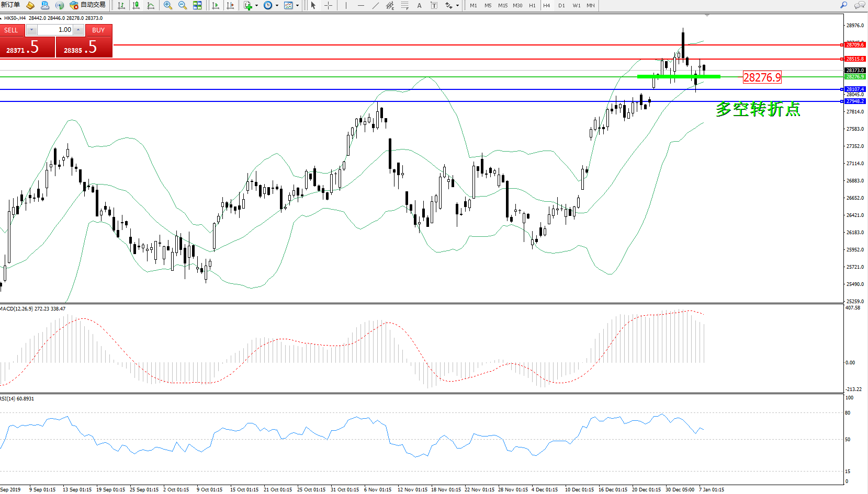This screenshot has width=868, height=494.
Task: Switch chart to bar chart mode
Action: pyautogui.click(x=121, y=5)
